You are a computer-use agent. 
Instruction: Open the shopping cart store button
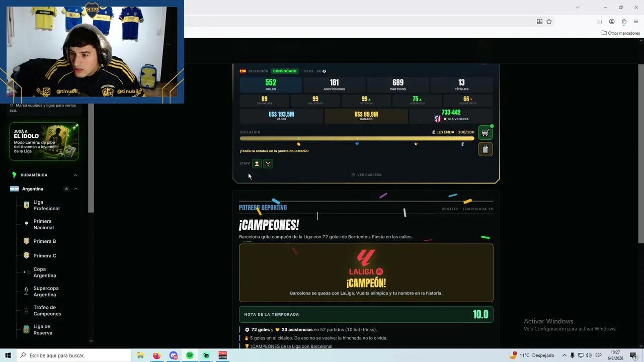pos(485,133)
